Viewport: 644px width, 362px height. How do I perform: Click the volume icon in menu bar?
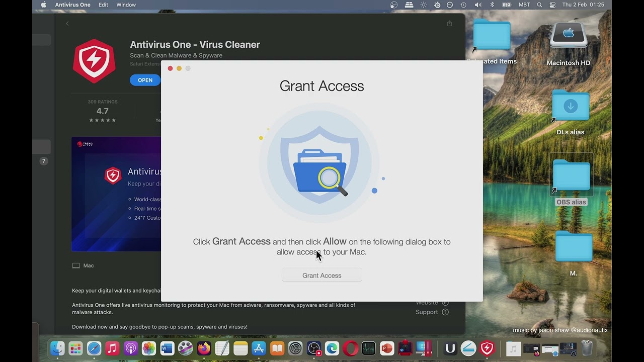click(x=478, y=5)
